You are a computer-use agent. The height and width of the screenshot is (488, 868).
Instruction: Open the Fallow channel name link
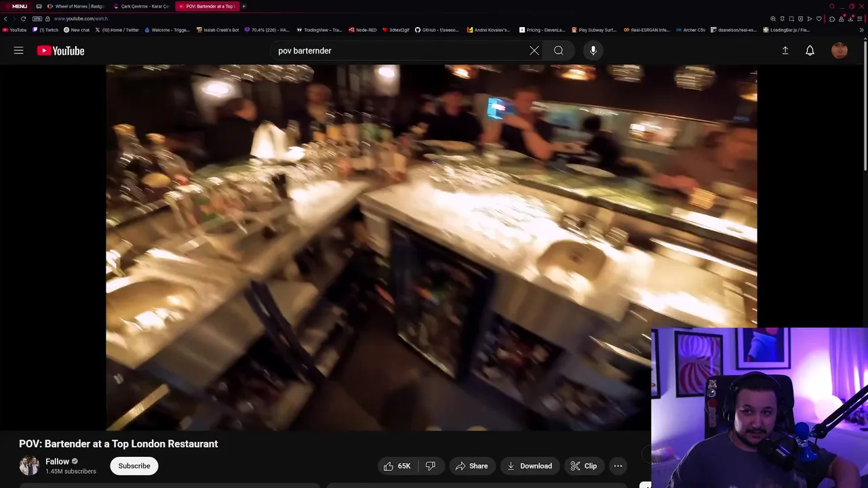click(x=57, y=462)
